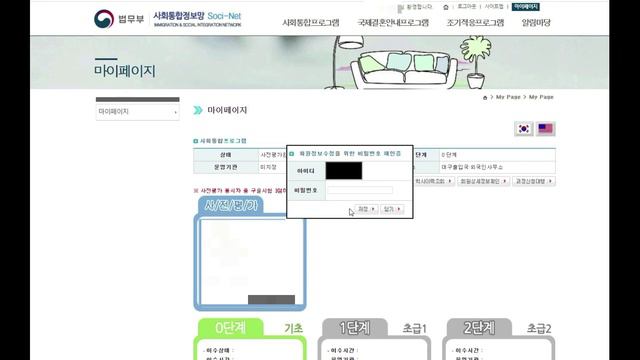640x360 pixels.
Task: Click the 과정신청대장 button
Action: [x=534, y=181]
